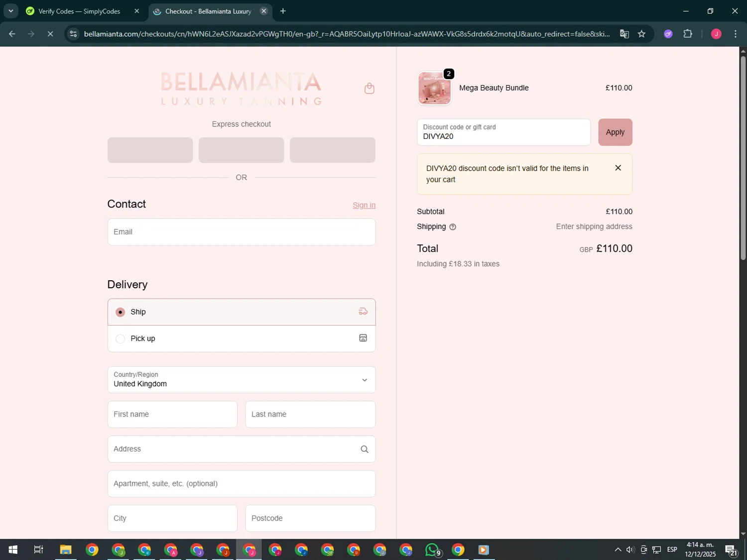This screenshot has height=560, width=747.
Task: Click the discount code input field
Action: click(x=503, y=132)
